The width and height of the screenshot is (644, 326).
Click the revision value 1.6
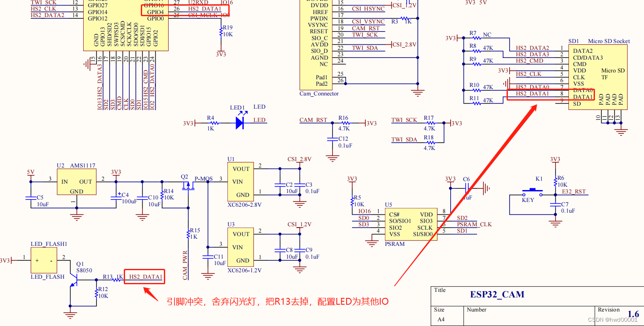[x=633, y=314]
